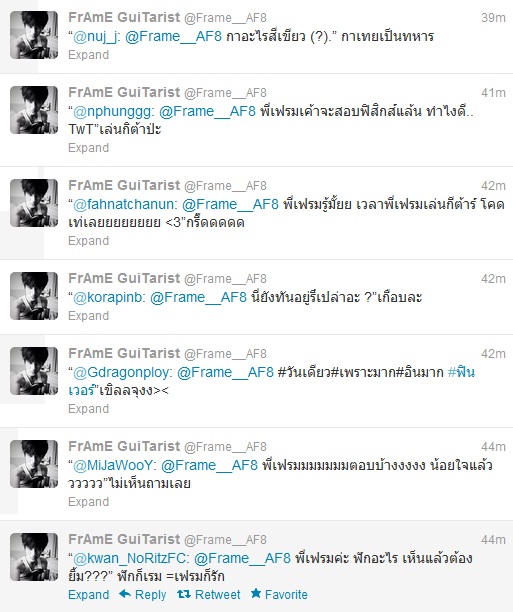Open the 39m timestamp of first tweet
Image resolution: width=513 pixels, height=612 pixels.
(x=493, y=18)
